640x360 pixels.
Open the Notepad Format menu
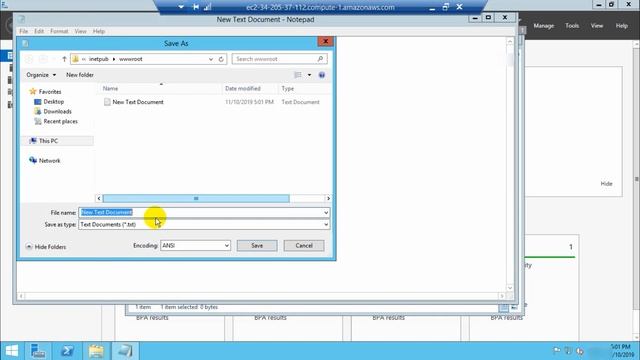click(59, 31)
